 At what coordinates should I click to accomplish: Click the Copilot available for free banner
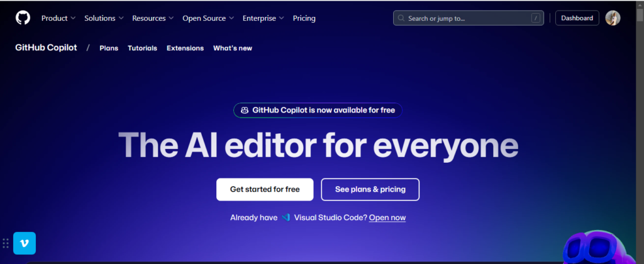318,110
